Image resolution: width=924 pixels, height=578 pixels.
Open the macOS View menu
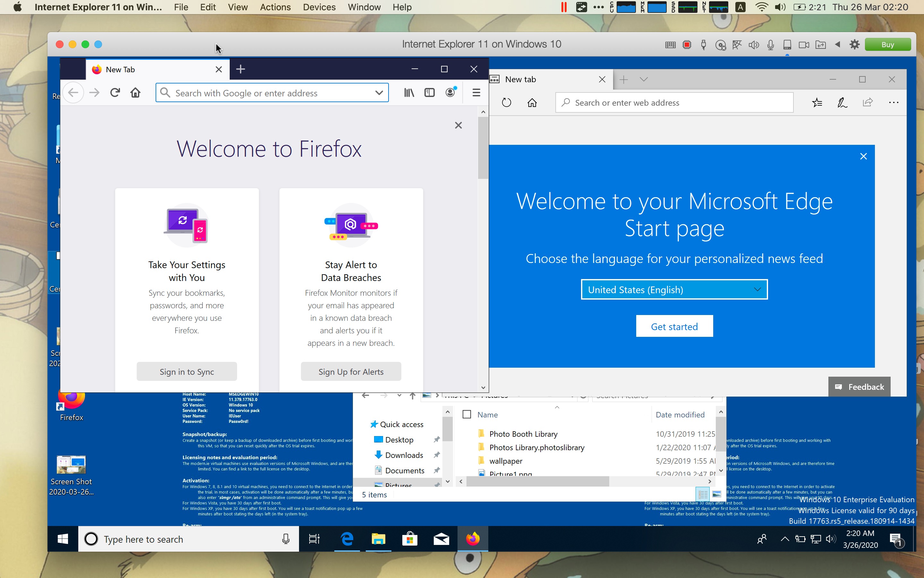click(237, 7)
